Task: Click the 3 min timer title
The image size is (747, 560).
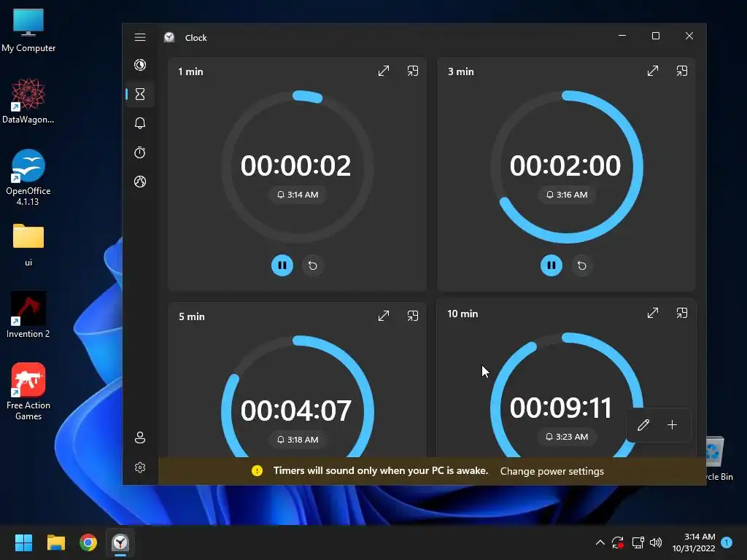Action: tap(461, 71)
